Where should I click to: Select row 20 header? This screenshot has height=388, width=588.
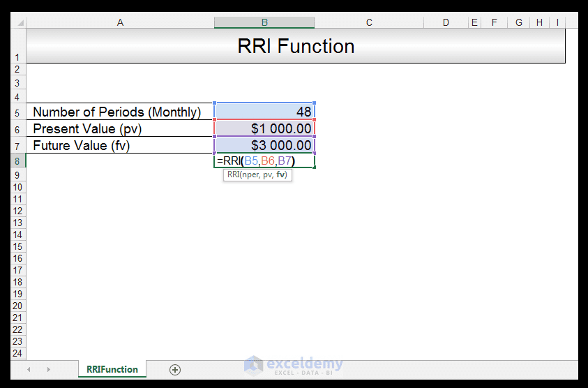point(17,306)
